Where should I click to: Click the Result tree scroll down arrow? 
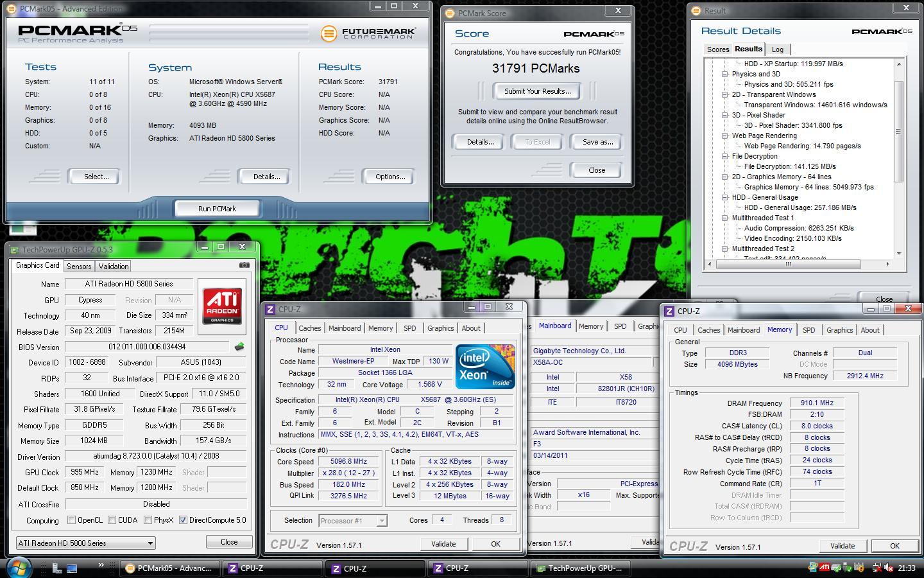(x=898, y=253)
